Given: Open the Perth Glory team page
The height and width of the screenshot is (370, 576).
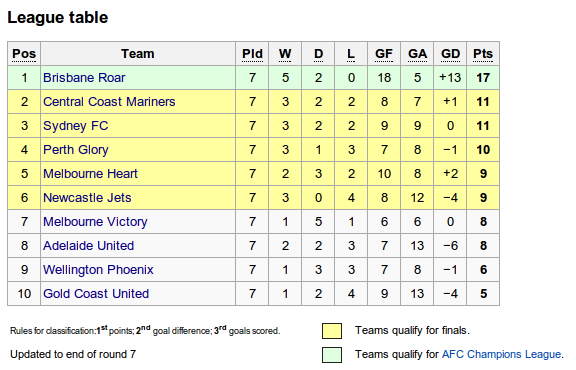Looking at the screenshot, I should pos(76,150).
